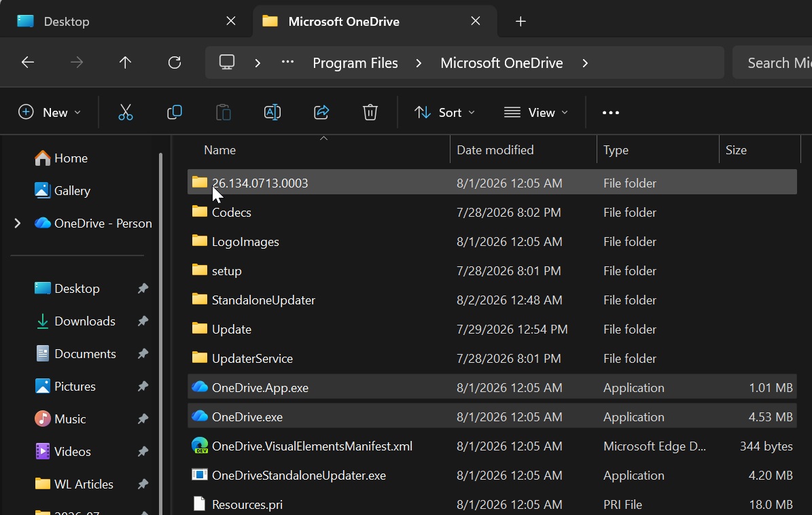The image size is (812, 515).
Task: Open the View dropdown
Action: coord(537,112)
